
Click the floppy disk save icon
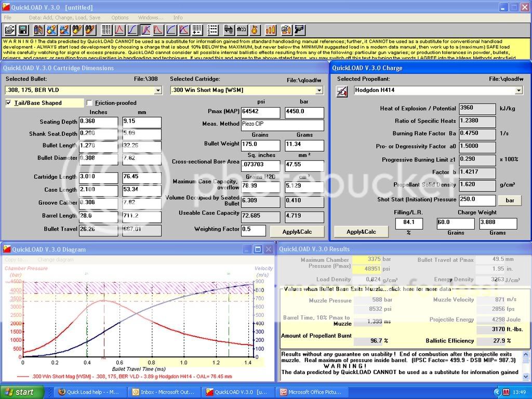pyautogui.click(x=23, y=30)
